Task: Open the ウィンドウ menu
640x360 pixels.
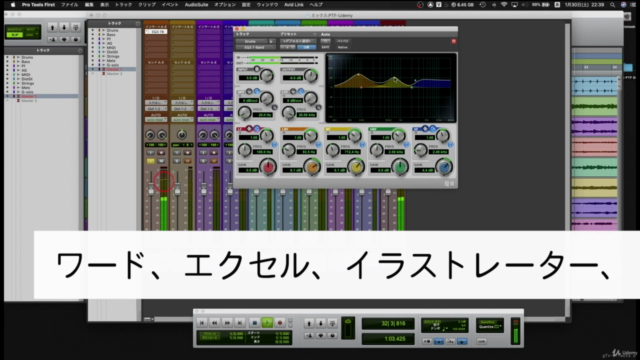Action: [267, 5]
